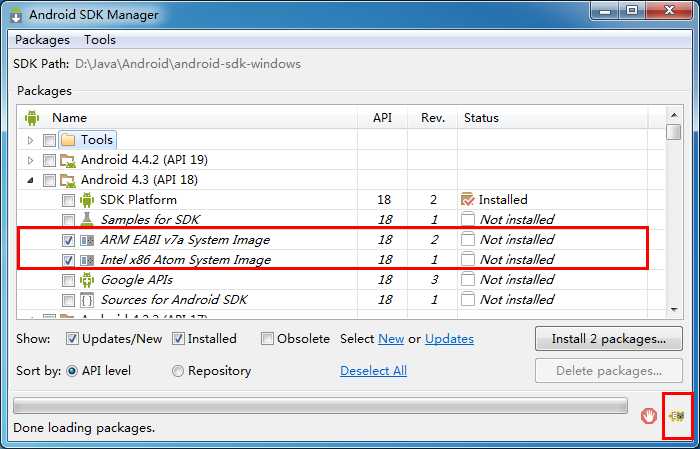Click the SDK Path value text
The width and height of the screenshot is (700, 449).
coord(188,64)
